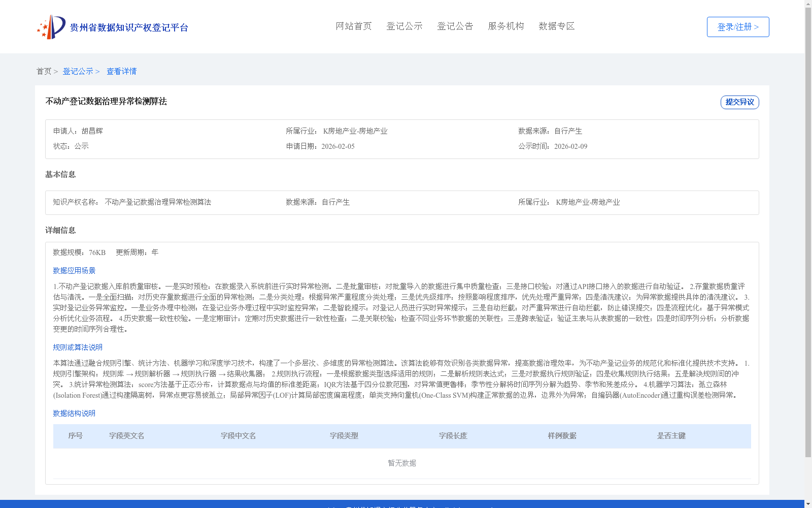The height and width of the screenshot is (508, 812).
Task: Click the 数据规模 76KB value
Action: (x=97, y=252)
